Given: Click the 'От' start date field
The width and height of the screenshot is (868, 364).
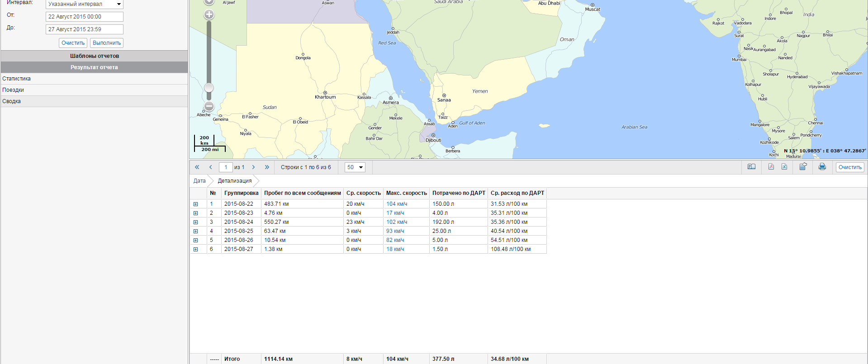Looking at the screenshot, I should tap(85, 17).
